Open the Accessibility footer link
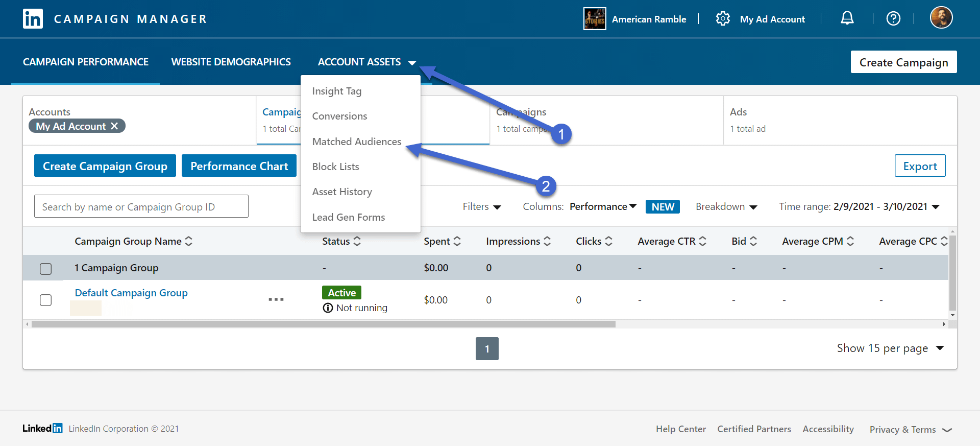The width and height of the screenshot is (980, 446). pos(828,429)
